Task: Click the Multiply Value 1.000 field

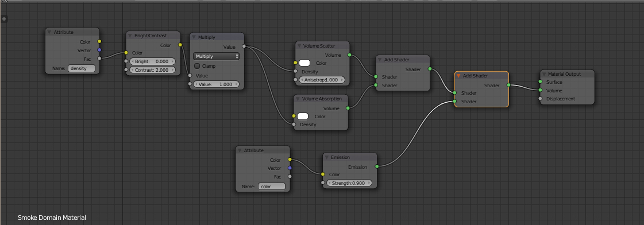Action: coord(217,84)
